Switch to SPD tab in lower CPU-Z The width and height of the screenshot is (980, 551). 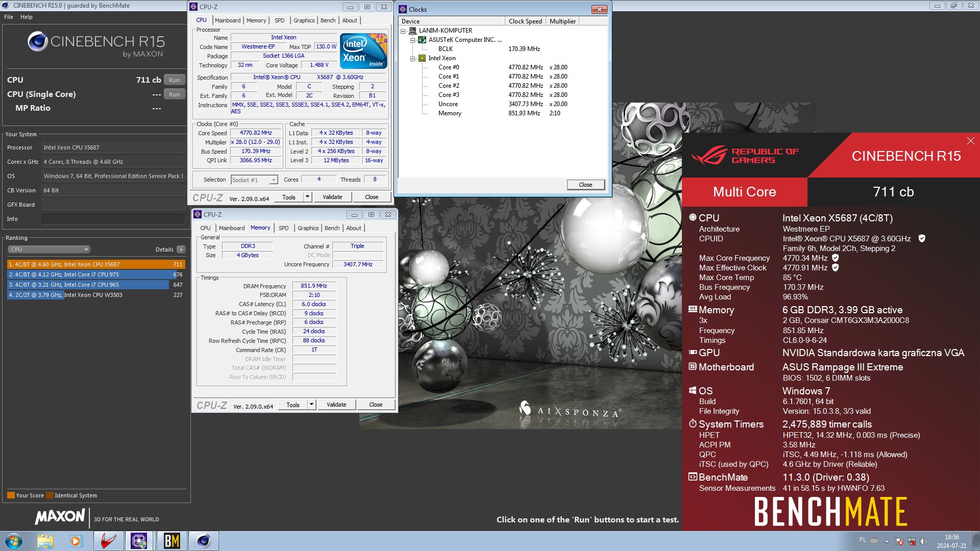point(284,228)
